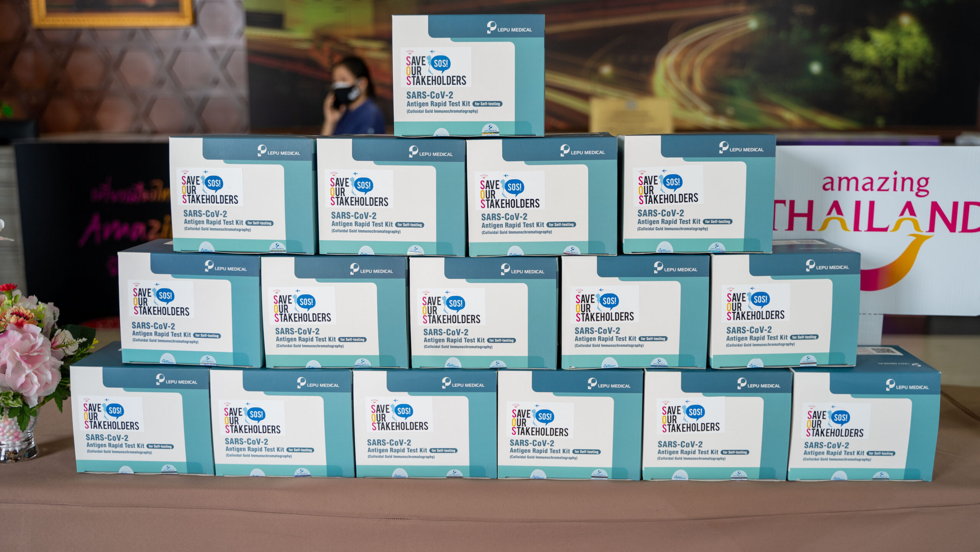This screenshot has height=552, width=980.
Task: Click the 'THAILAND' lettering on the white sign
Action: pyautogui.click(x=877, y=216)
